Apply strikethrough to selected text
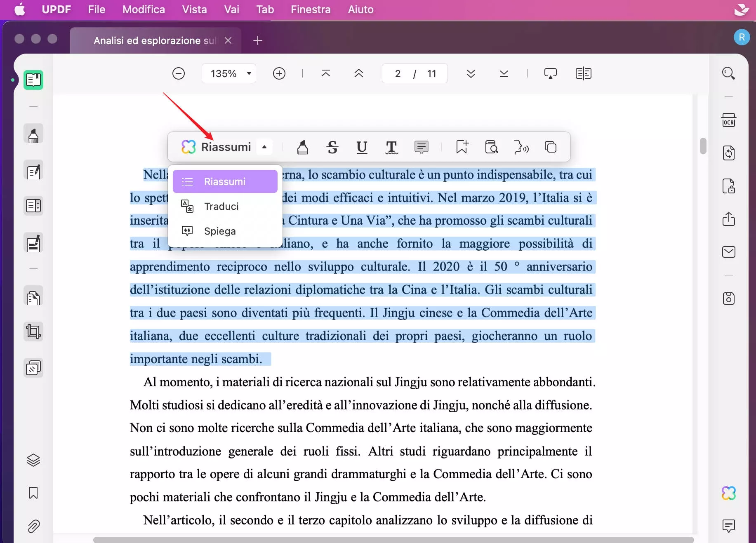 (x=332, y=147)
